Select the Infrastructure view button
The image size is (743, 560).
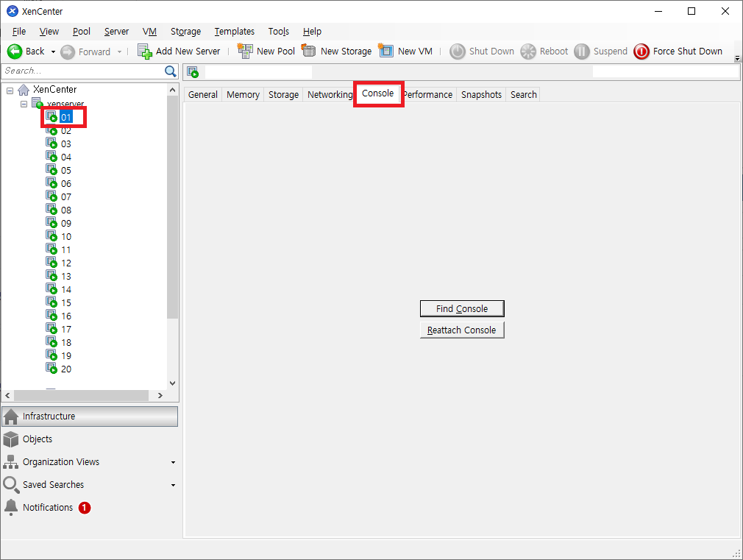[x=90, y=417]
